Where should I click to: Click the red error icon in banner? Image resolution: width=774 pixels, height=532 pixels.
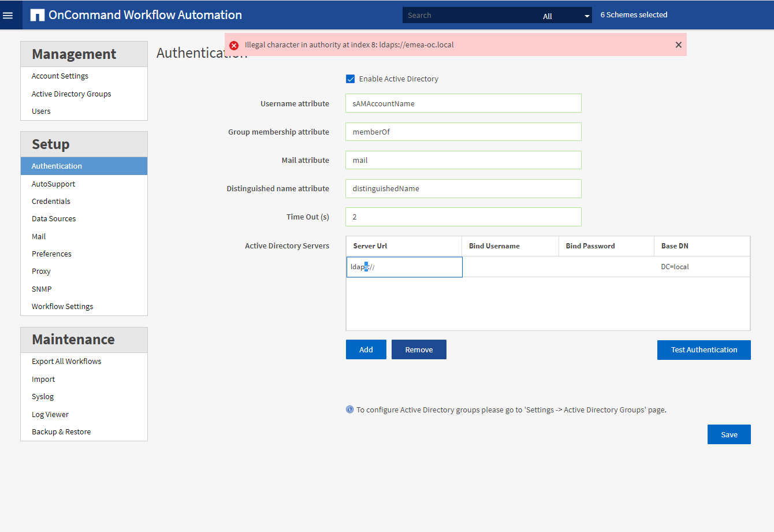(x=234, y=45)
